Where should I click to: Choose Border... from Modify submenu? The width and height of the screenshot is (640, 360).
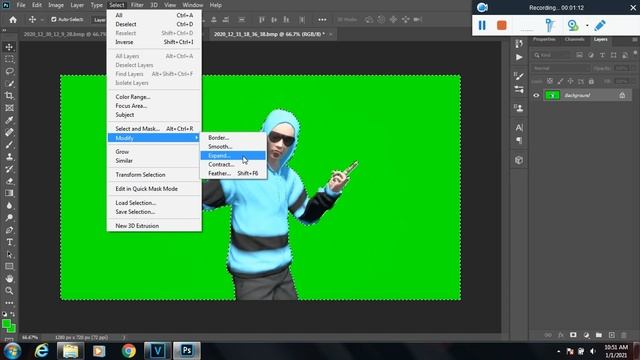click(233, 138)
